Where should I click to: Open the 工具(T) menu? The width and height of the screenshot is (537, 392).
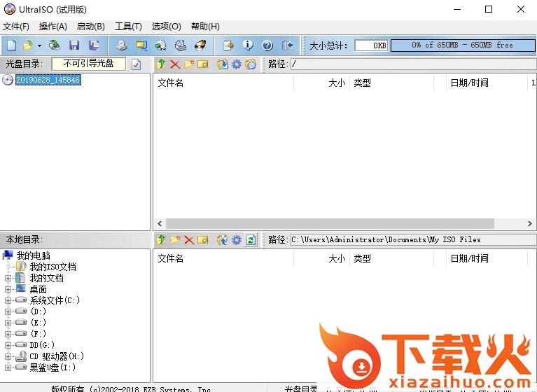pos(128,27)
